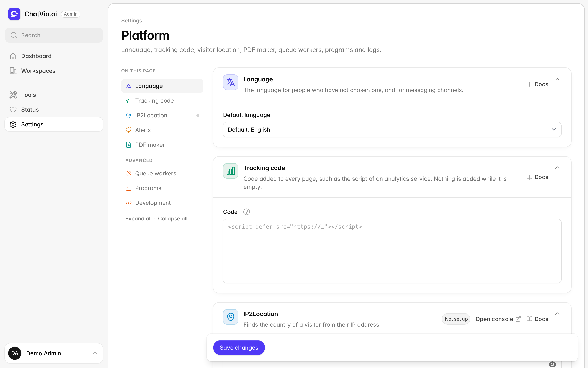Viewport: 588px width, 368px height.
Task: Click the Admin badge next to ChatVia.ai
Action: [70, 14]
